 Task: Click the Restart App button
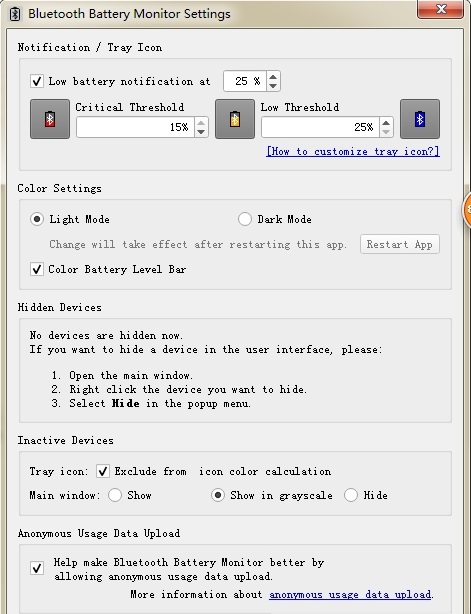tap(400, 244)
